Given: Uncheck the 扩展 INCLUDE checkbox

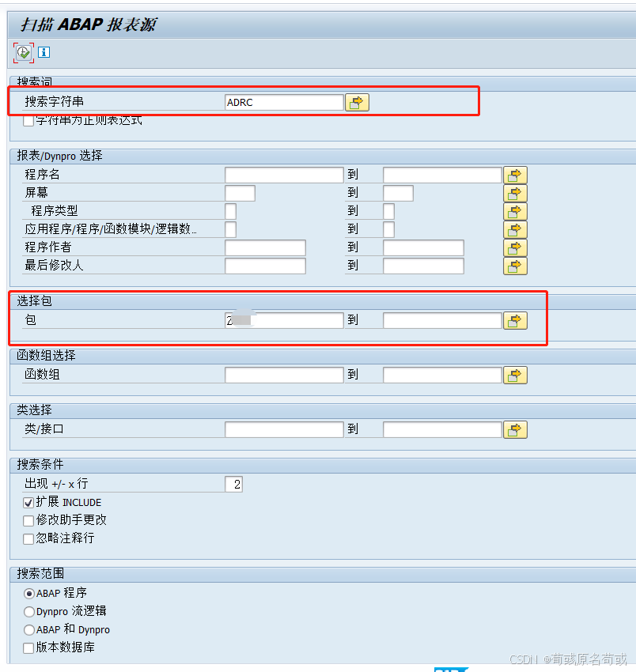Looking at the screenshot, I should point(28,502).
